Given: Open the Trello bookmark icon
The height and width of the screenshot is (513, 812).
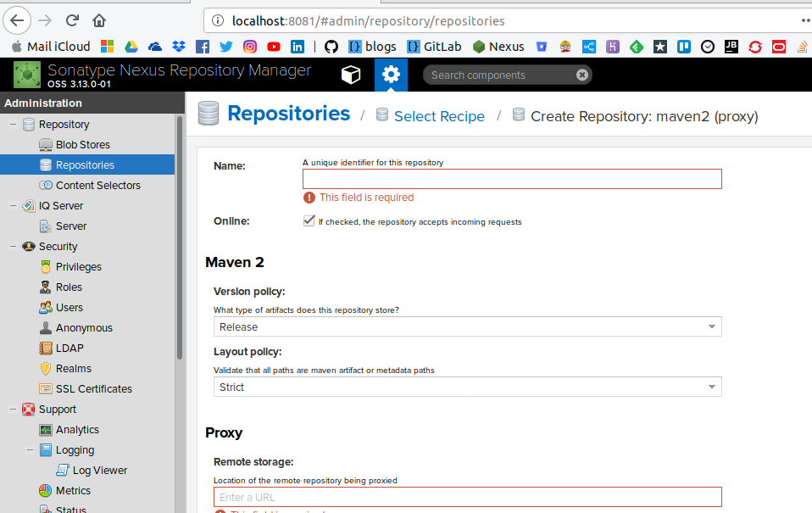Looking at the screenshot, I should pos(684,47).
